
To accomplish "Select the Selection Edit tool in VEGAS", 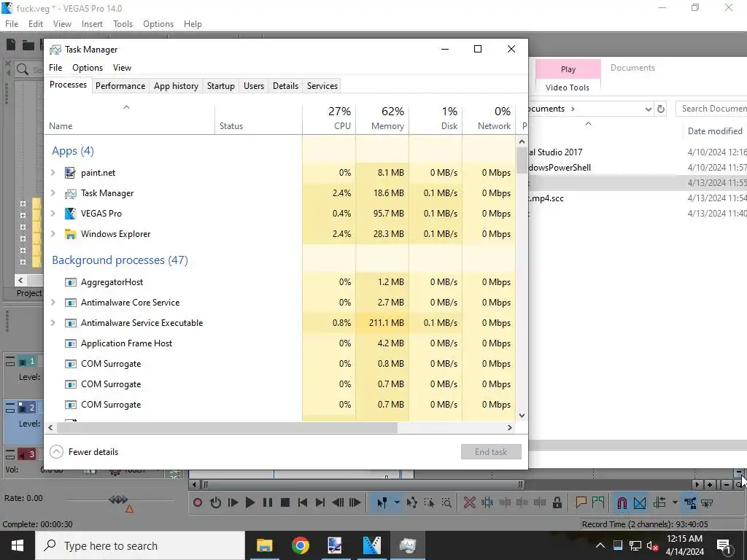I will pos(429,502).
